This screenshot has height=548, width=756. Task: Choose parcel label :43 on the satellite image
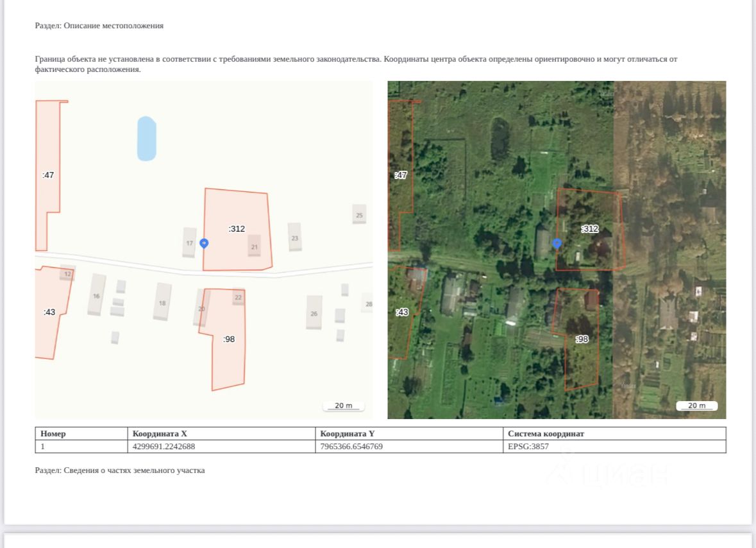[402, 312]
